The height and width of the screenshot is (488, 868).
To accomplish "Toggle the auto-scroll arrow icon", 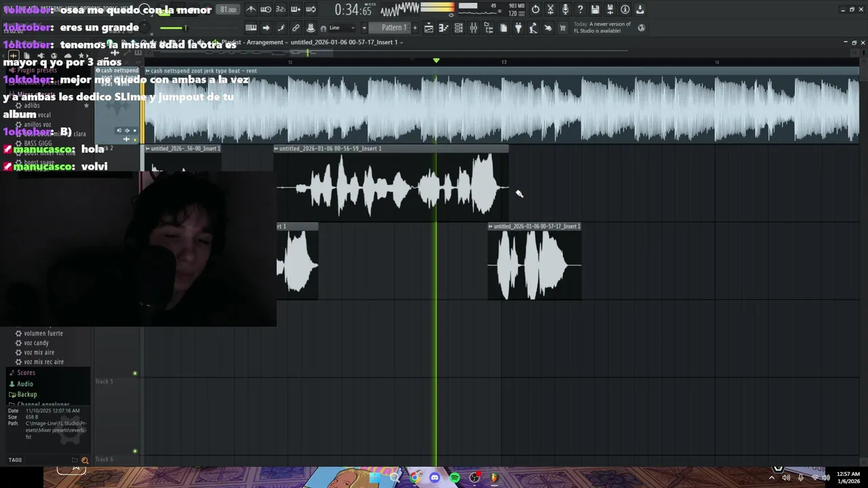I will pyautogui.click(x=266, y=28).
